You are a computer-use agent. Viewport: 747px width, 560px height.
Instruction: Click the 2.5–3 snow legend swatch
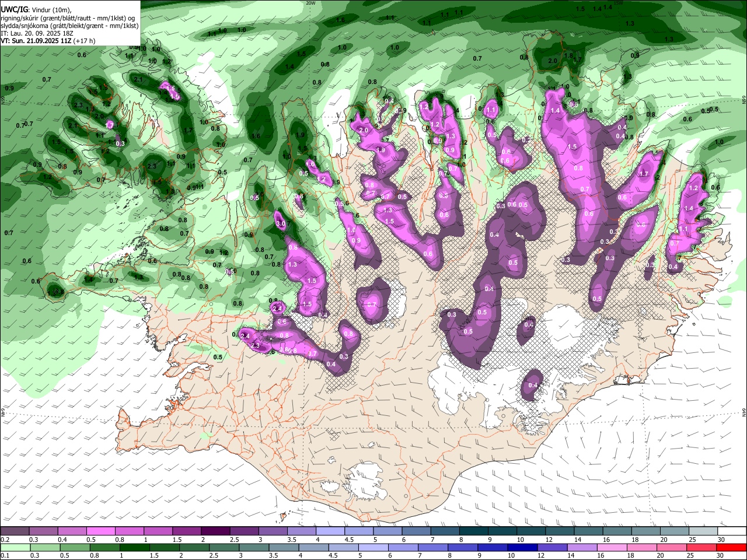pyautogui.click(x=244, y=531)
